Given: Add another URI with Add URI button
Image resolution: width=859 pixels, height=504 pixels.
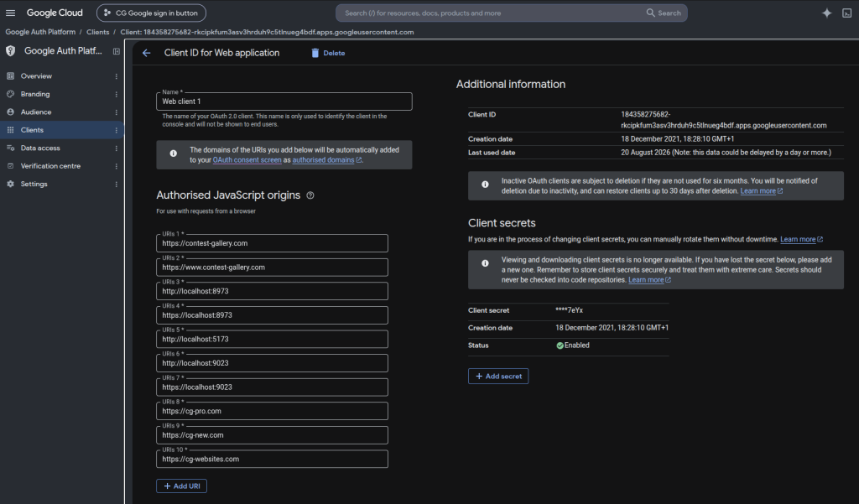Looking at the screenshot, I should coord(181,486).
